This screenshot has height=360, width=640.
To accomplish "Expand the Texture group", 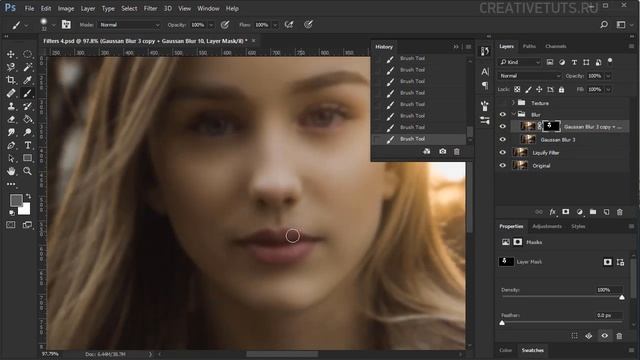I will click(513, 103).
